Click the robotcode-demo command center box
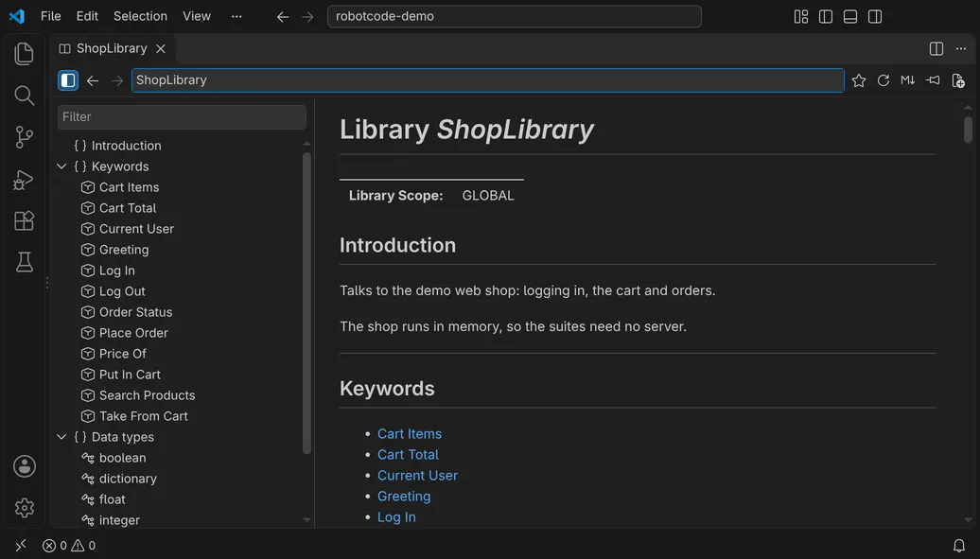This screenshot has width=980, height=559. [515, 16]
